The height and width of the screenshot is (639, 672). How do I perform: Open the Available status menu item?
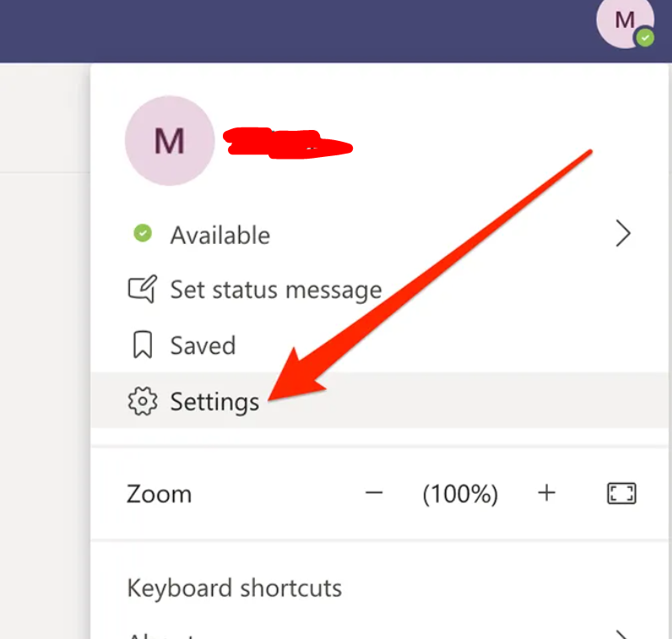[x=219, y=235]
